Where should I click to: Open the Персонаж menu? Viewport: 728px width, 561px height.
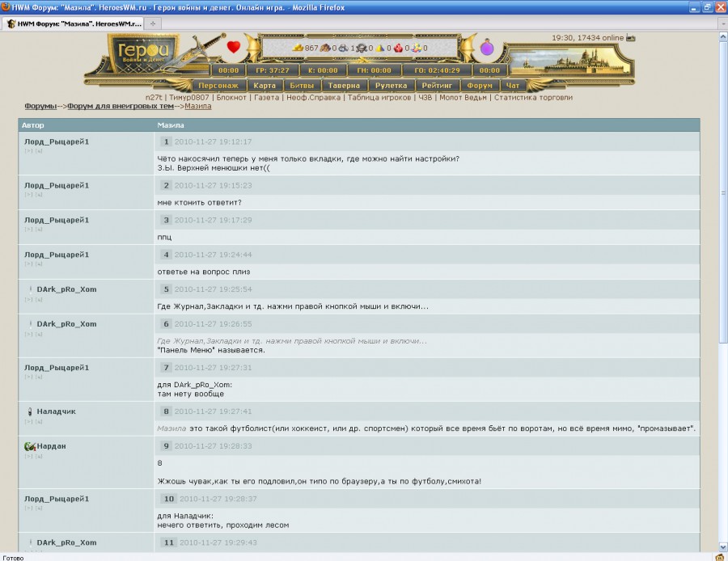coord(218,86)
